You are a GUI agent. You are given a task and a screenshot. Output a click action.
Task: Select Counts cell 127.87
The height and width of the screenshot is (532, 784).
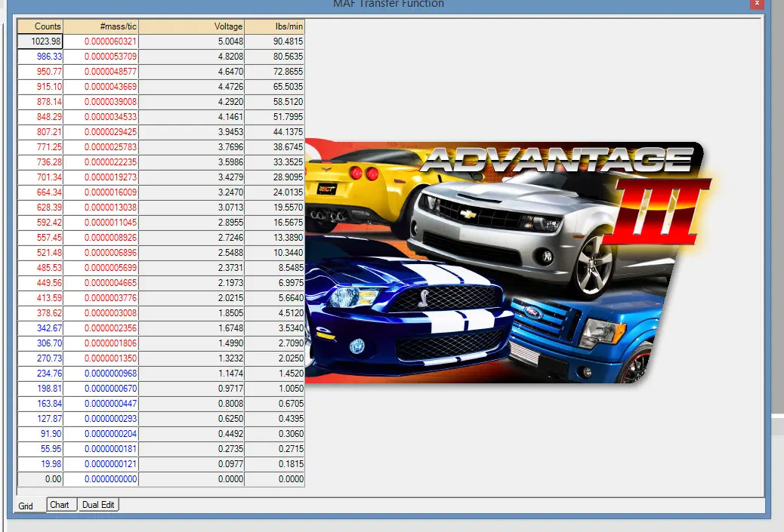coord(40,418)
